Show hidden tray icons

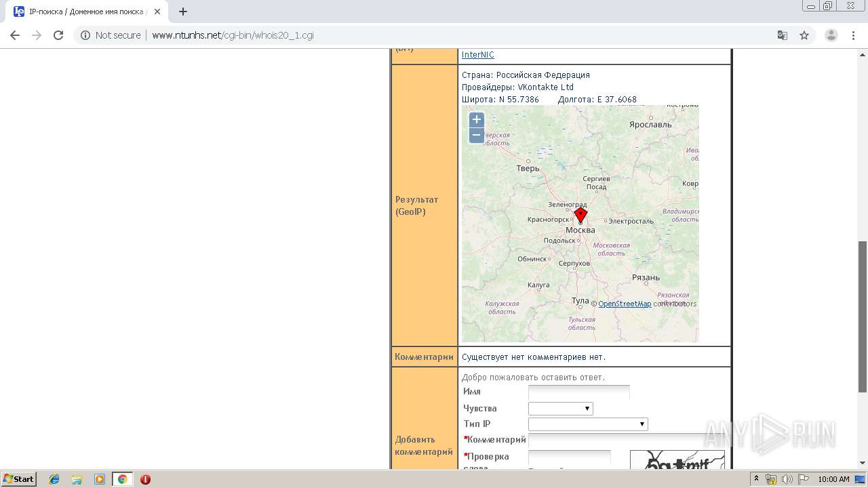tap(756, 479)
